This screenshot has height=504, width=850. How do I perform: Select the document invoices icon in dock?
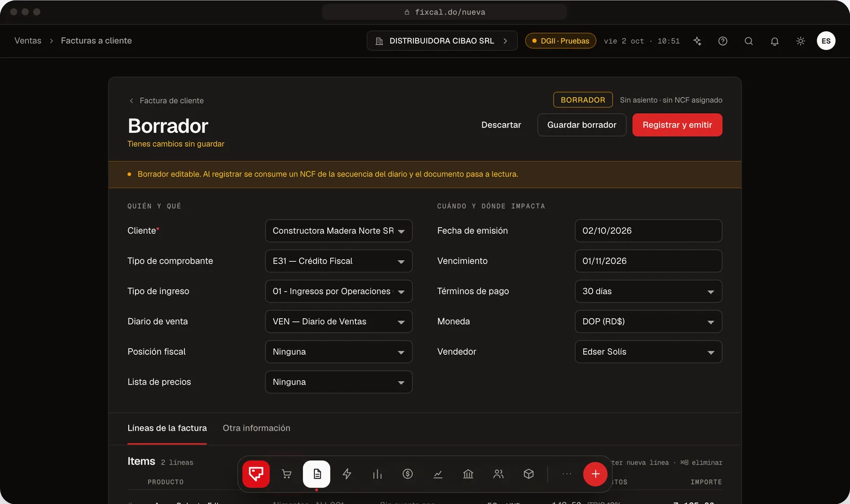coord(317,474)
